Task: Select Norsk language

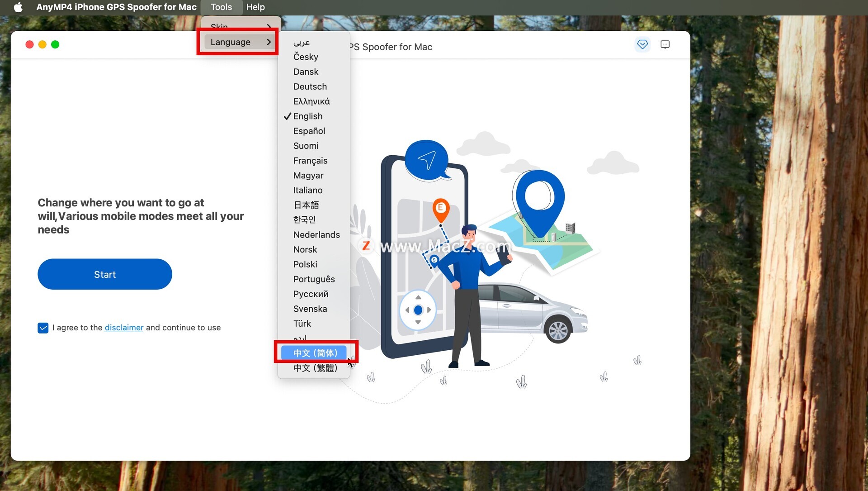Action: pos(314,250)
